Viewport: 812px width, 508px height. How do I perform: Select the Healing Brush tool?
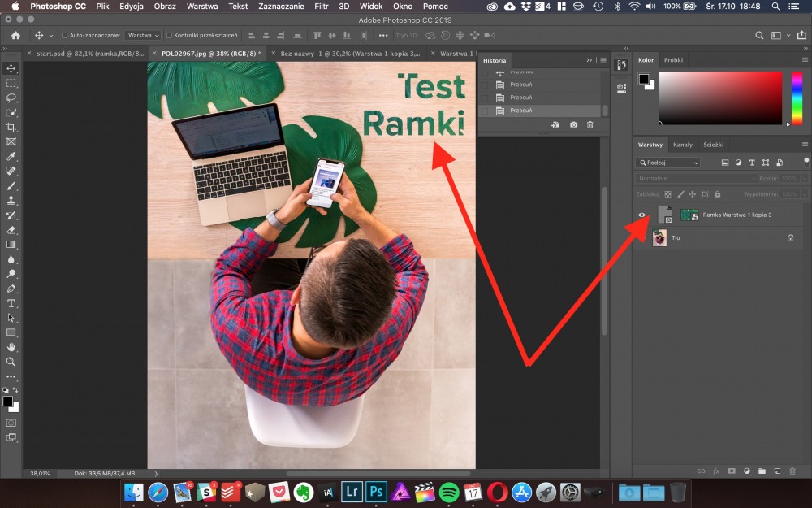click(x=11, y=171)
